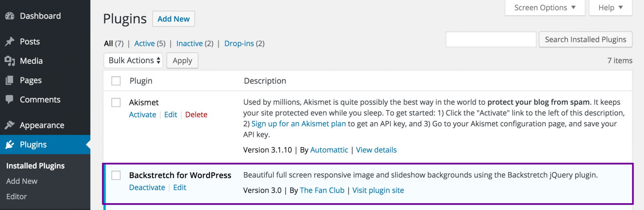The width and height of the screenshot is (644, 210).
Task: Go to the Media section
Action: [45, 61]
